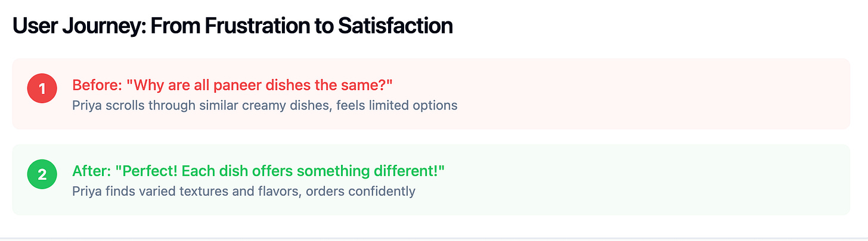Click the horizontal divider line below cards
This screenshot has height=241, width=868.
click(434, 238)
